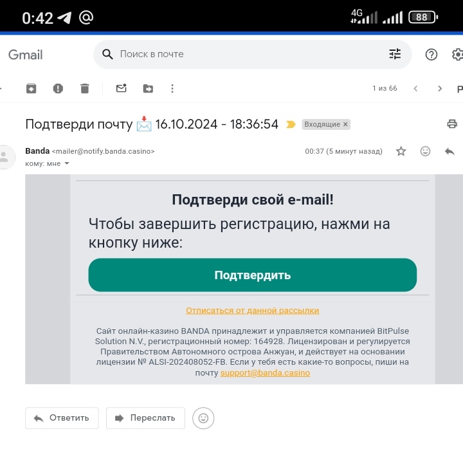Open 'Отписаться от данной рассылки' link
This screenshot has height=476, width=463.
[253, 310]
